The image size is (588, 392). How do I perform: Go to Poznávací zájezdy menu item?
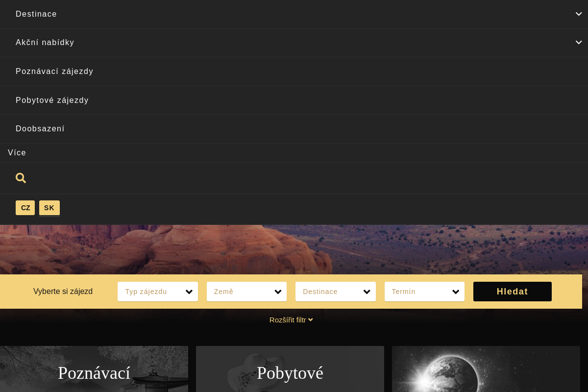click(x=54, y=72)
